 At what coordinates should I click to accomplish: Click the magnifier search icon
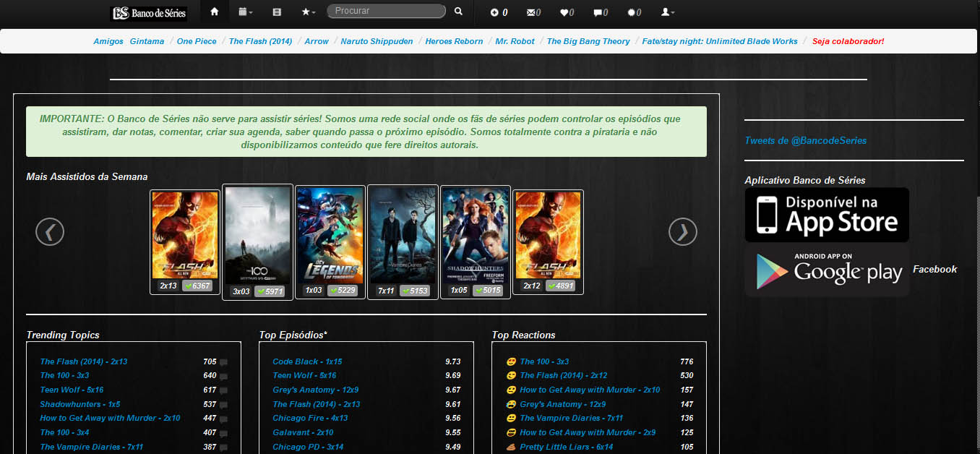tap(458, 12)
